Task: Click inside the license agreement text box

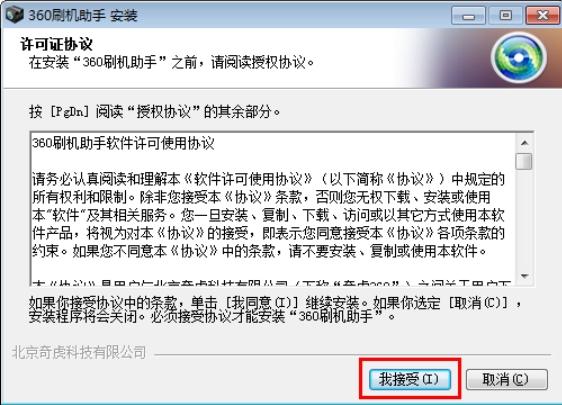Action: pyautogui.click(x=273, y=209)
